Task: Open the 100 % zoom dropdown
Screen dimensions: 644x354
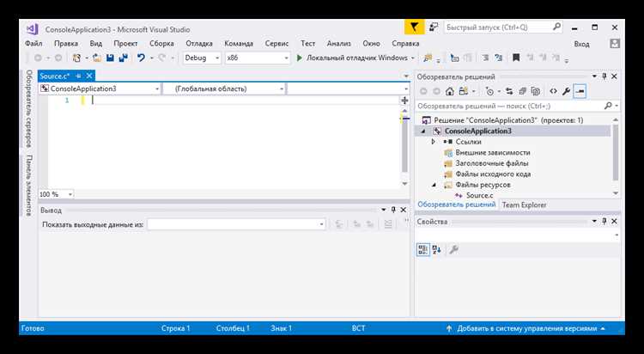Action: (x=56, y=194)
